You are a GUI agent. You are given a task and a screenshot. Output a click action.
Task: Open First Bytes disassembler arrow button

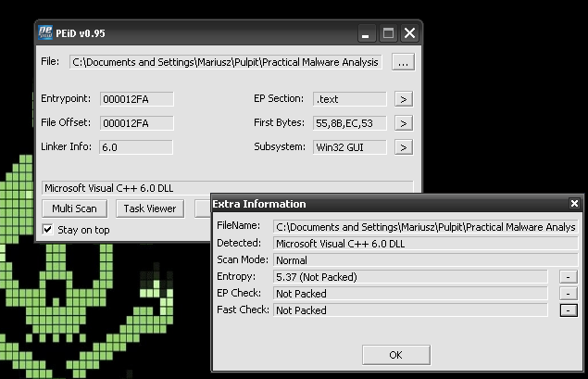pyautogui.click(x=404, y=123)
